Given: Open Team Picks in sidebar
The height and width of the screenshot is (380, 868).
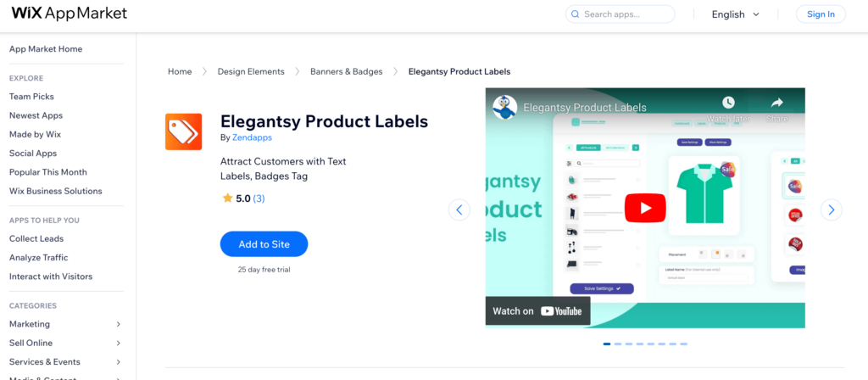Looking at the screenshot, I should (x=31, y=97).
